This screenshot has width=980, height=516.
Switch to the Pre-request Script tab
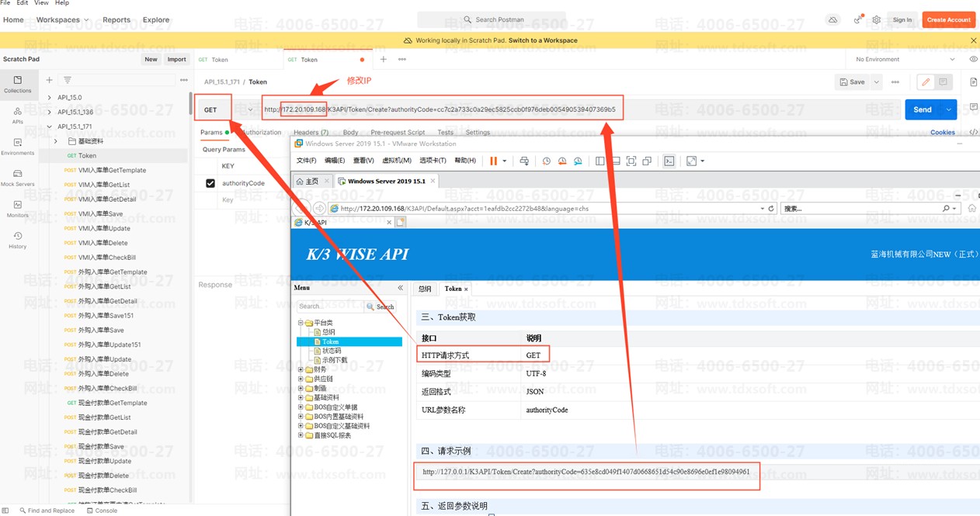tap(398, 133)
